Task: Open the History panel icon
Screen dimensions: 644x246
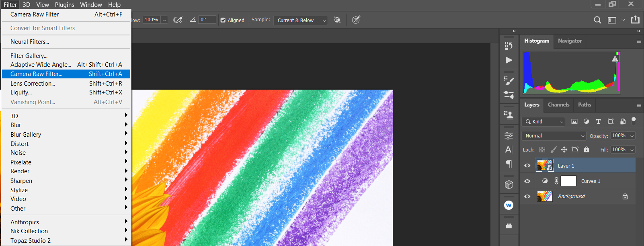Action: click(509, 46)
